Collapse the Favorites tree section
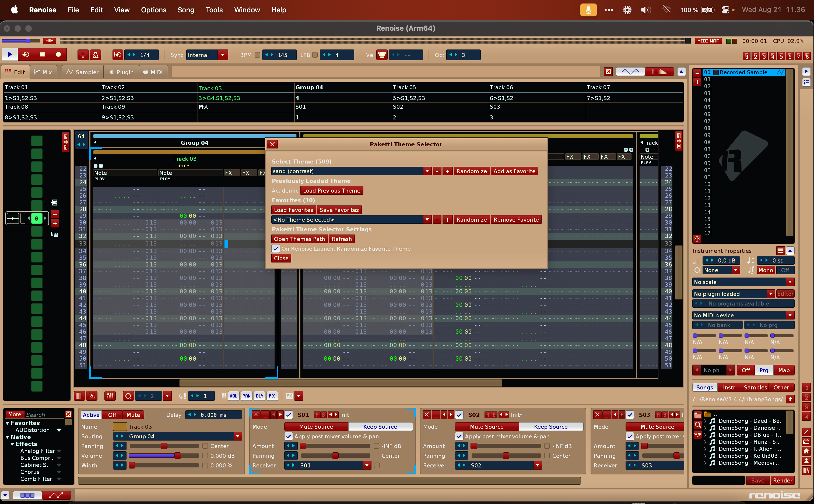The width and height of the screenshot is (814, 504). click(7, 423)
